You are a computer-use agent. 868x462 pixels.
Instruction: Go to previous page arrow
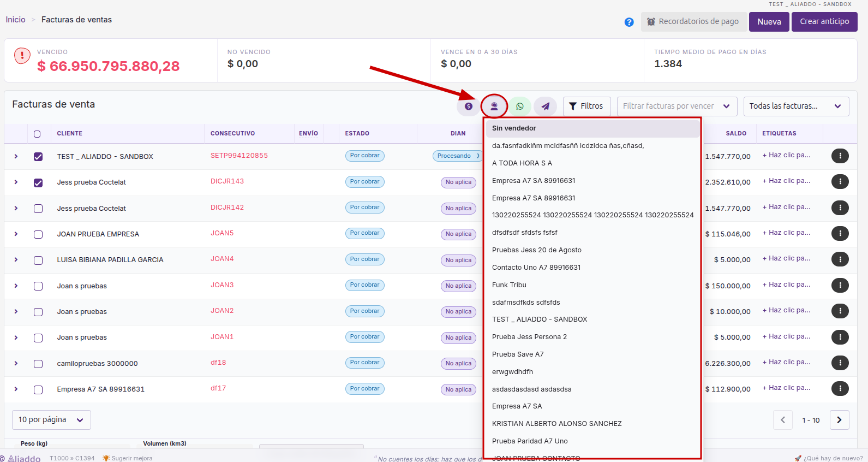tap(783, 420)
